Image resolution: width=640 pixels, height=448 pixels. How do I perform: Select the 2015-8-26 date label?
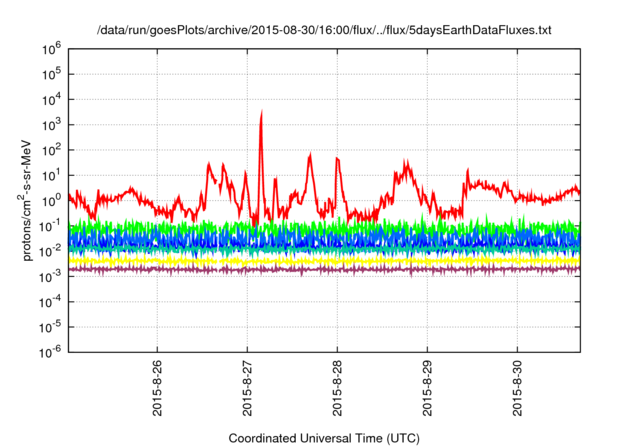point(157,388)
